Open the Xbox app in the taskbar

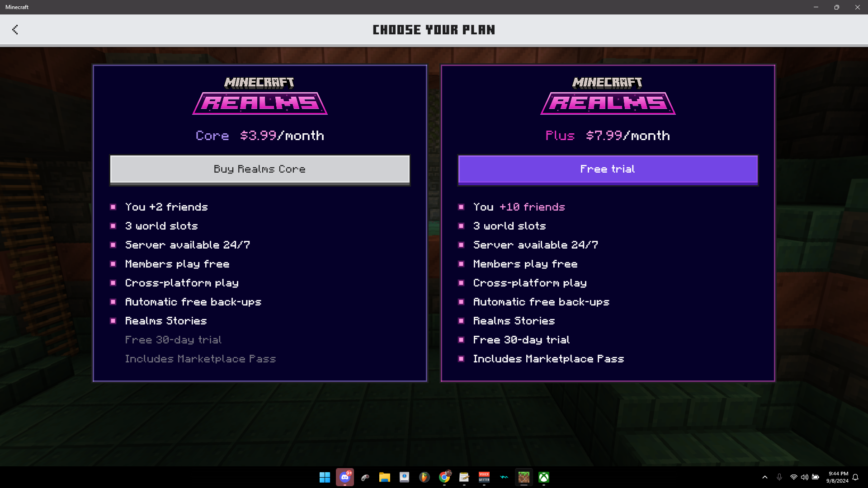point(544,477)
